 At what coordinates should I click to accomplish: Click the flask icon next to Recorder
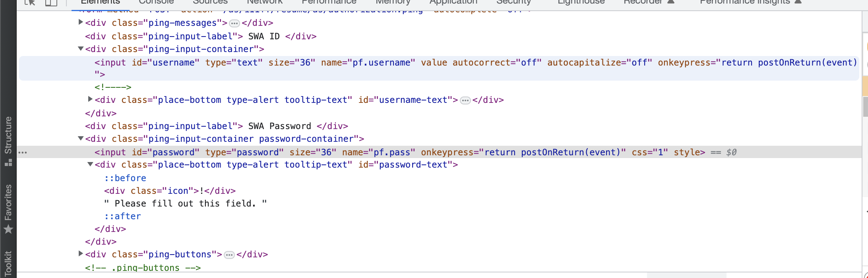pos(671,2)
